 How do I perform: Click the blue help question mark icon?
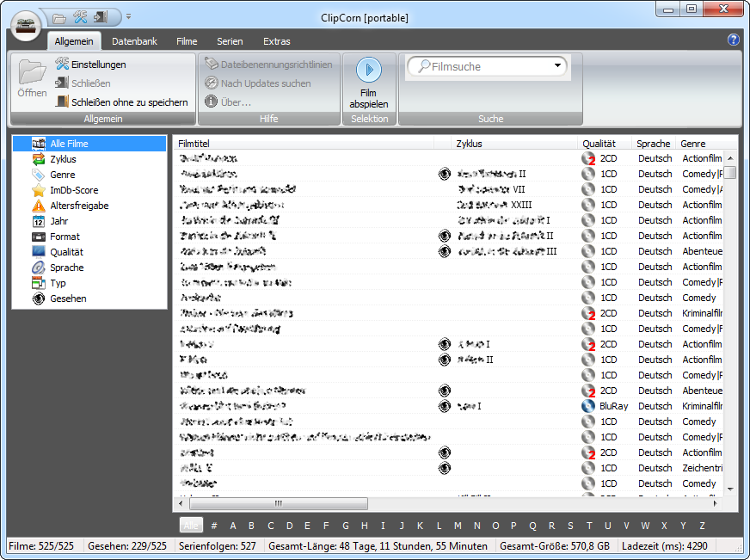coord(733,40)
